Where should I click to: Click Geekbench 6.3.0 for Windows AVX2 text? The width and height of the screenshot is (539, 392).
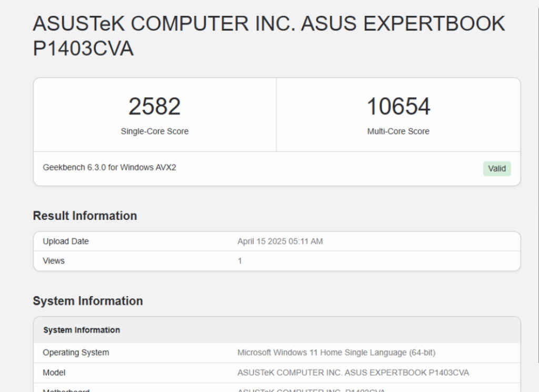(x=109, y=167)
